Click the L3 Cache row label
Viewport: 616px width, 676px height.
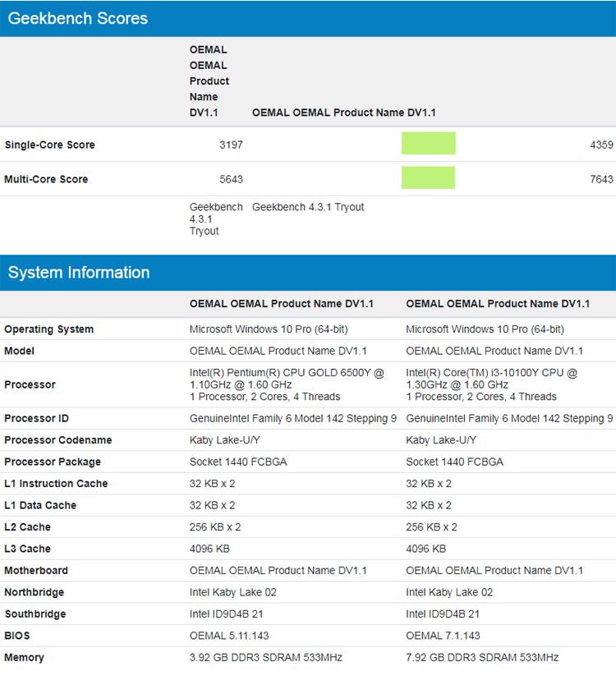(27, 549)
